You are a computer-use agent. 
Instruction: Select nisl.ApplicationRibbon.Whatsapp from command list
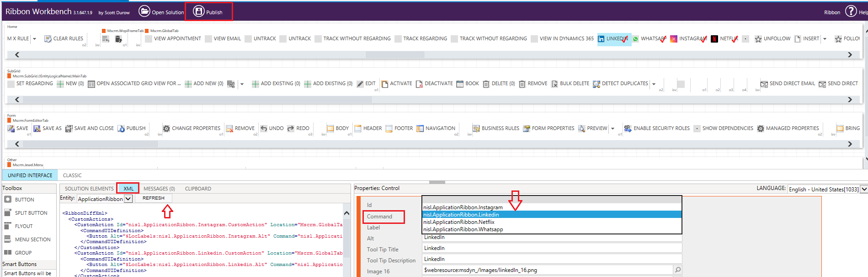point(463,229)
